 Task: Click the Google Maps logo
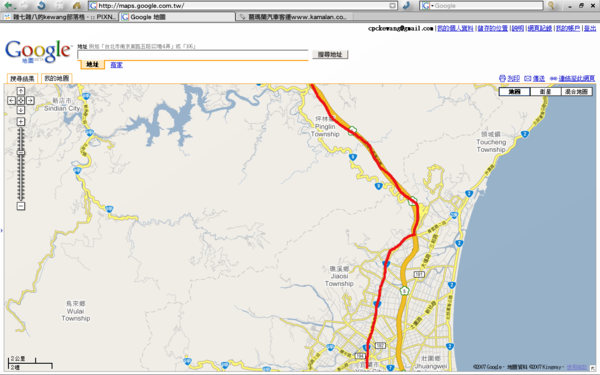click(x=38, y=51)
